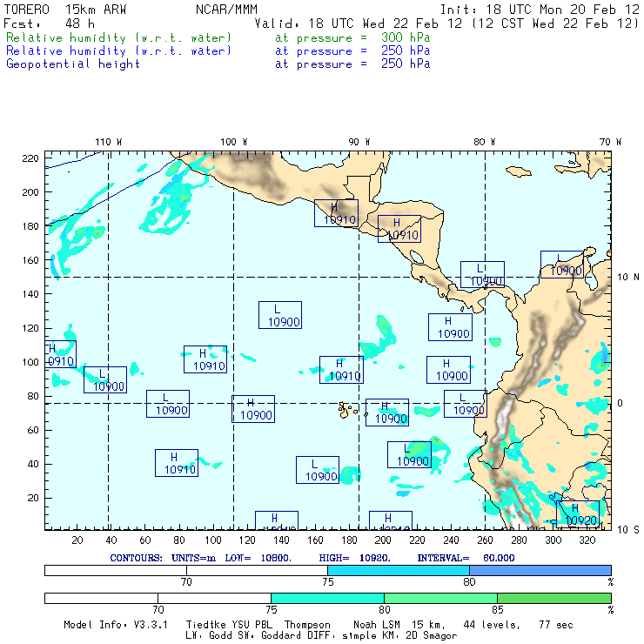Click the 'Tiedtke' scheme label
The height and width of the screenshot is (644, 644).
pos(205,625)
